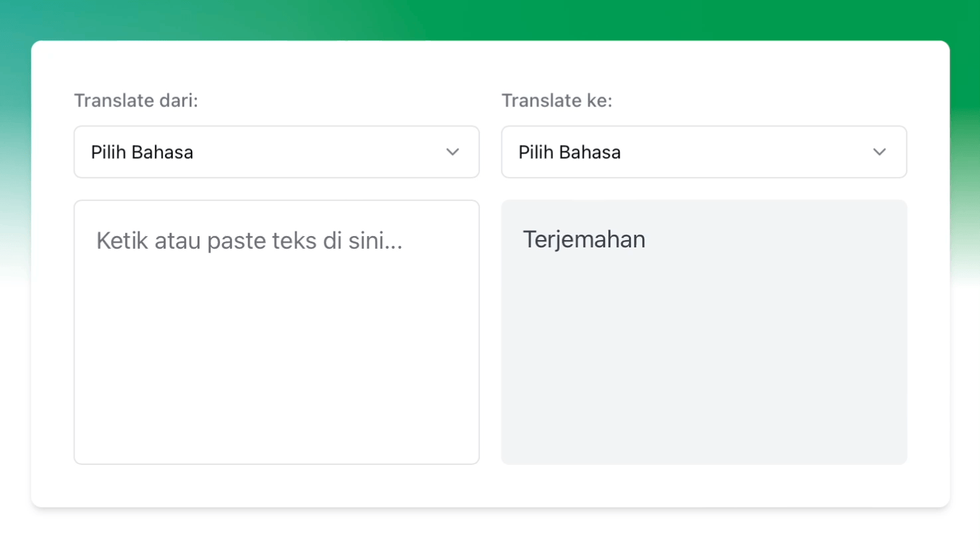Viewport: 980px width, 548px height.
Task: Click the 'Terjemahan' placeholder text
Action: [584, 239]
